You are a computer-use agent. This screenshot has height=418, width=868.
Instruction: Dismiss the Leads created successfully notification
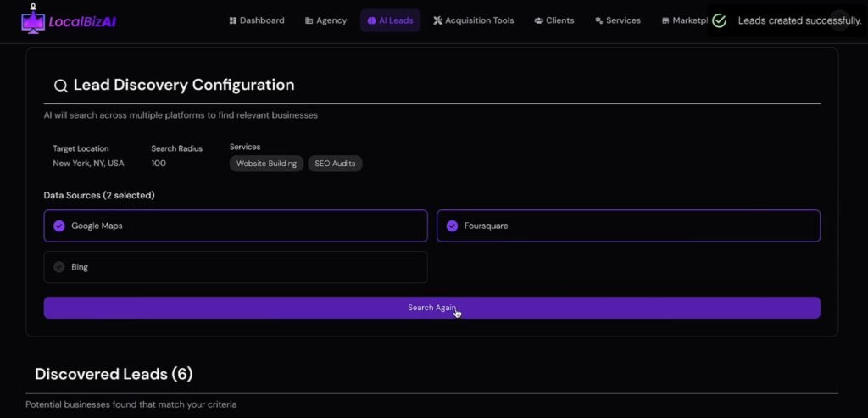pos(839,20)
